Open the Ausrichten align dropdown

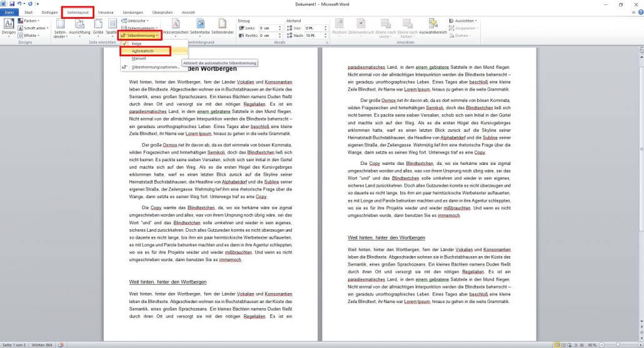(464, 21)
